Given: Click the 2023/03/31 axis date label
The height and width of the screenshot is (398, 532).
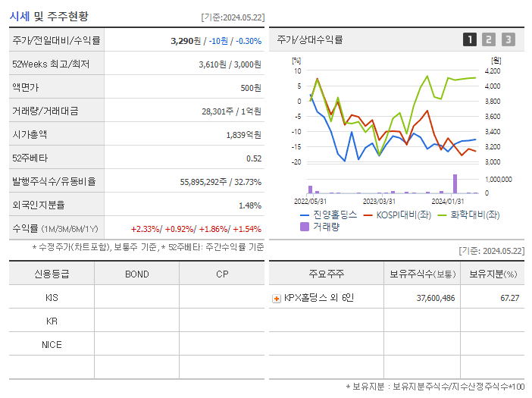Looking at the screenshot, I should click(x=379, y=202).
